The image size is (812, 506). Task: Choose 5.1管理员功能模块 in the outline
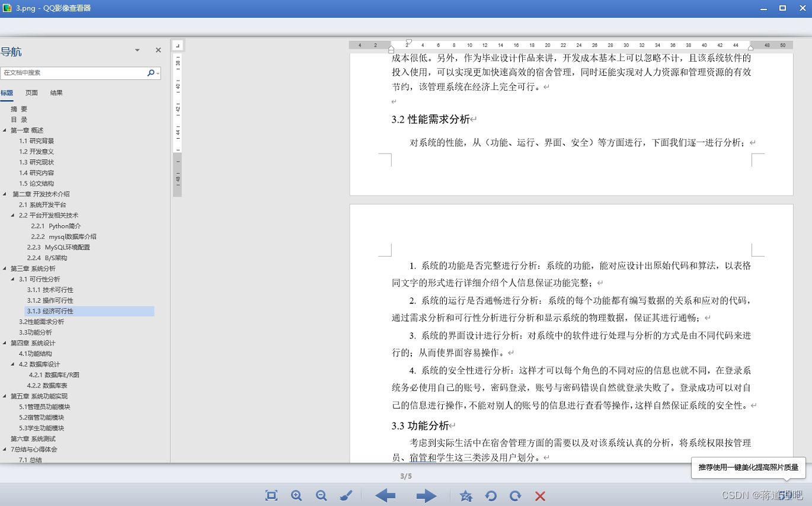point(44,407)
